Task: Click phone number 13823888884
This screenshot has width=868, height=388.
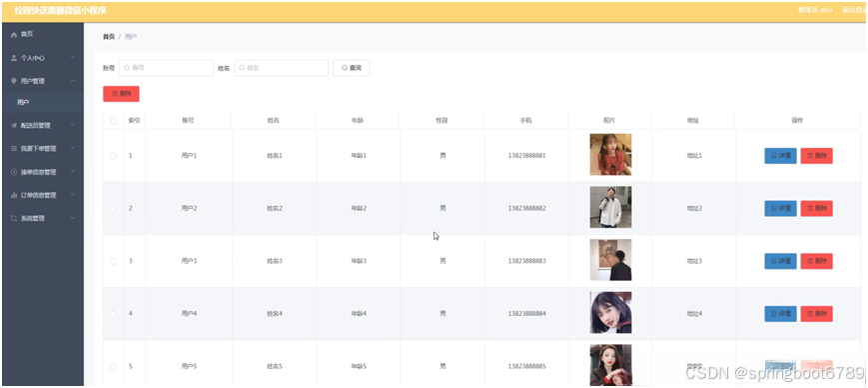Action: click(526, 314)
